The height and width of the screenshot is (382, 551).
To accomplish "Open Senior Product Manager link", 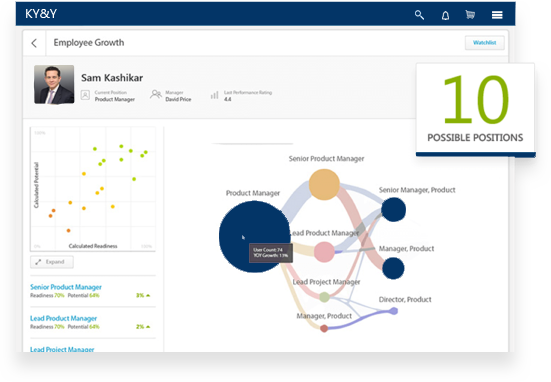I will [66, 287].
